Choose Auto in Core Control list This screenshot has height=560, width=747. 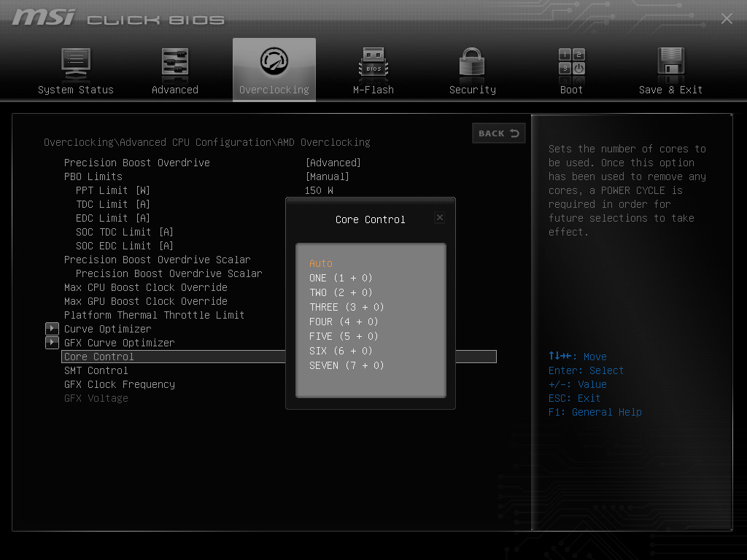[x=321, y=263]
